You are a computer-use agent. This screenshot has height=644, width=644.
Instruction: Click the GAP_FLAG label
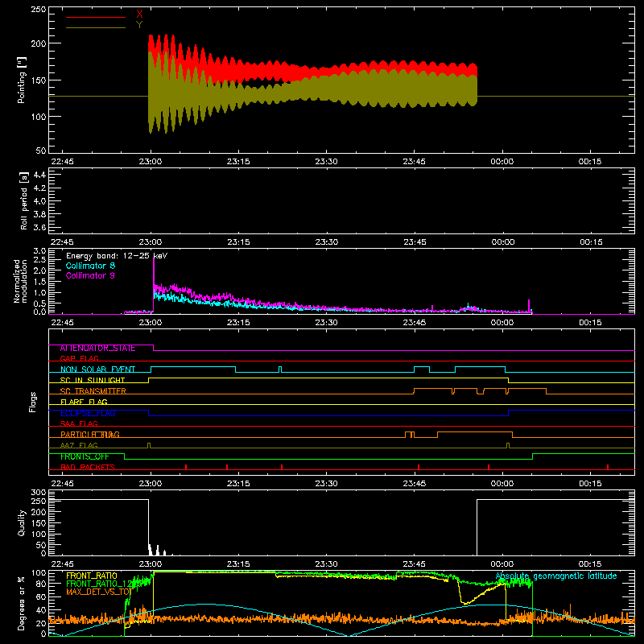coord(80,358)
